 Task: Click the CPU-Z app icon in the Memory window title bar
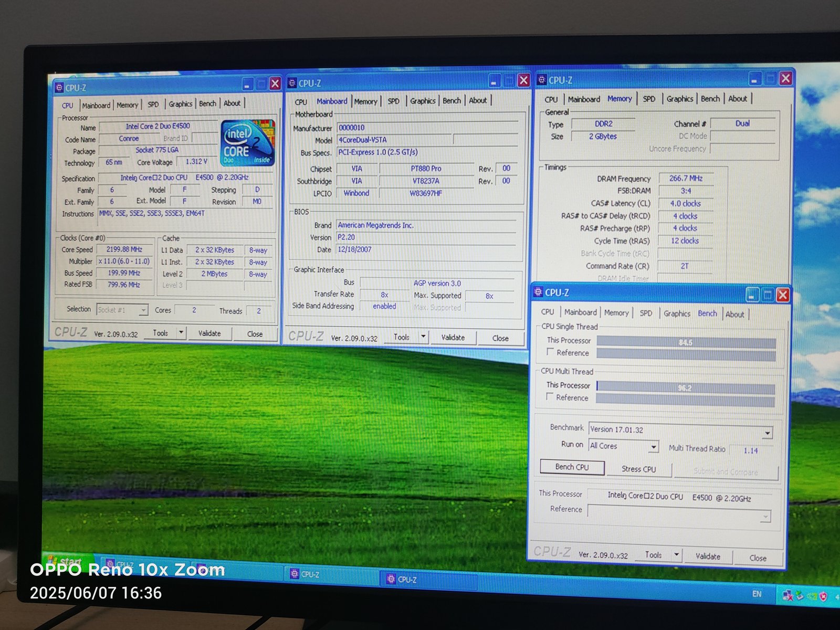tap(542, 80)
